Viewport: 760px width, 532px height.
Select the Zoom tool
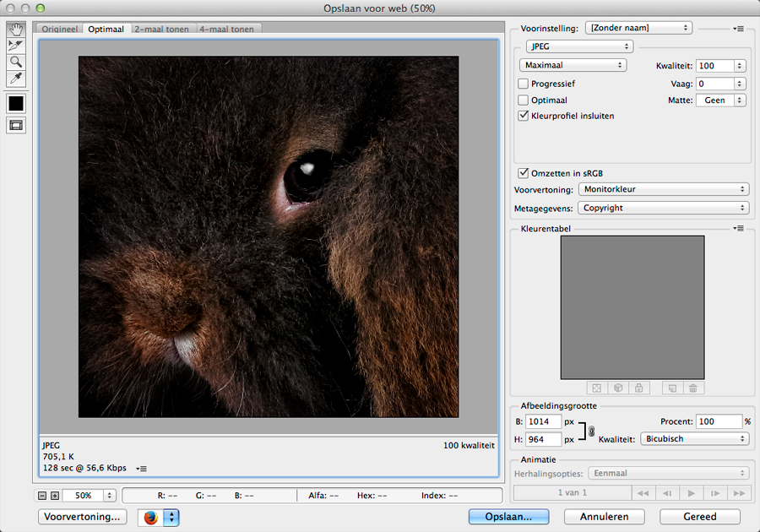[16, 62]
